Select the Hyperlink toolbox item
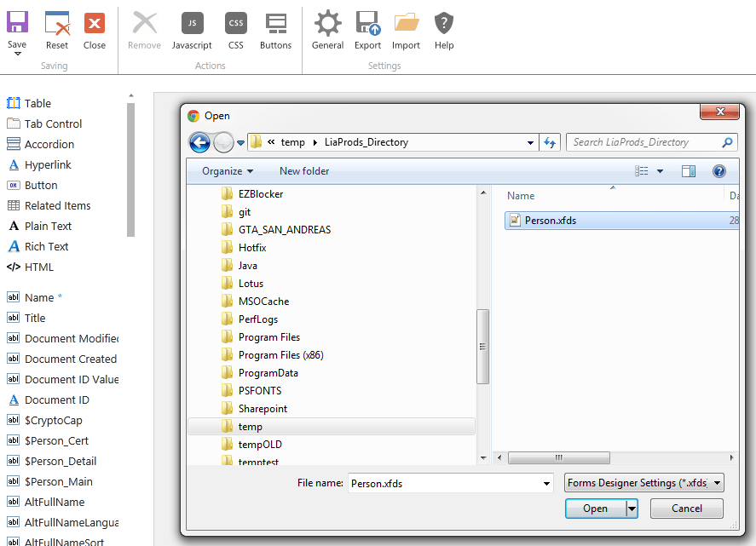The height and width of the screenshot is (546, 756). (39, 164)
